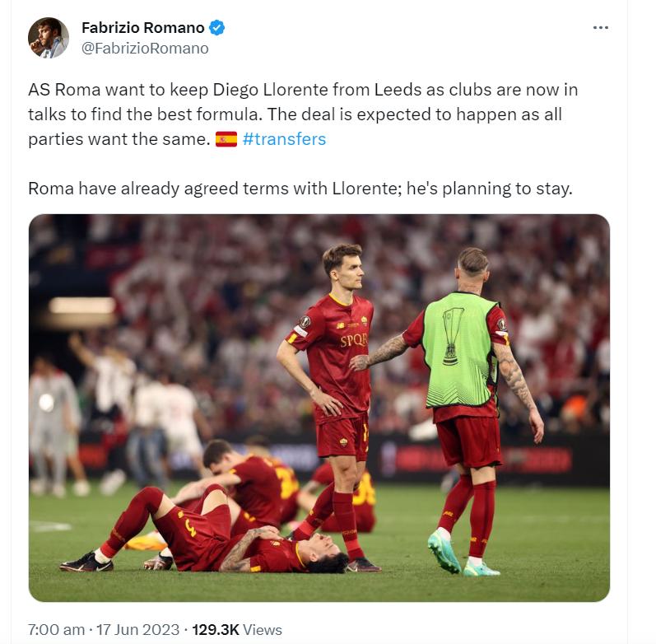Image resolution: width=656 pixels, height=644 pixels.
Task: Click the line 'Roma have already agreed terms'
Action: pos(300,189)
